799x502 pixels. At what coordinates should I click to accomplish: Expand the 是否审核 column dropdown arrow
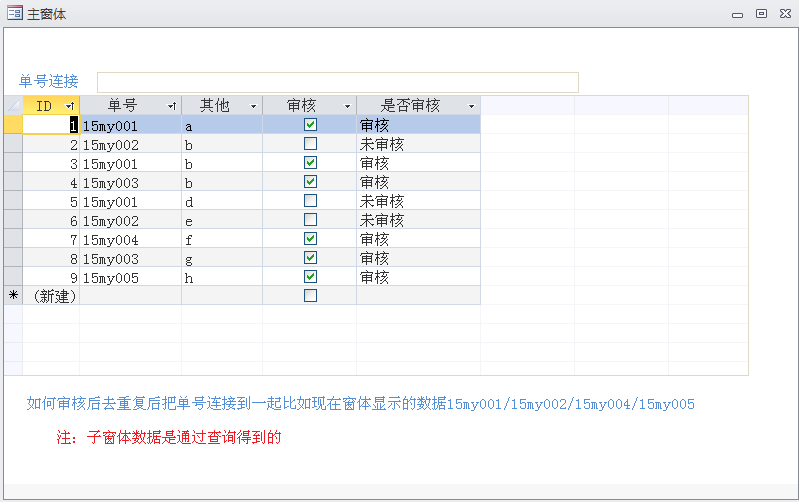coord(471,106)
